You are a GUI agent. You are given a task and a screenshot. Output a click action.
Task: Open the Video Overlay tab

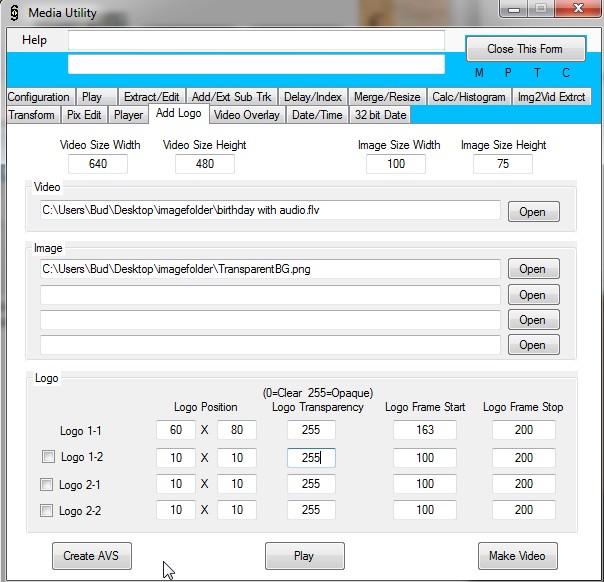[x=247, y=115]
